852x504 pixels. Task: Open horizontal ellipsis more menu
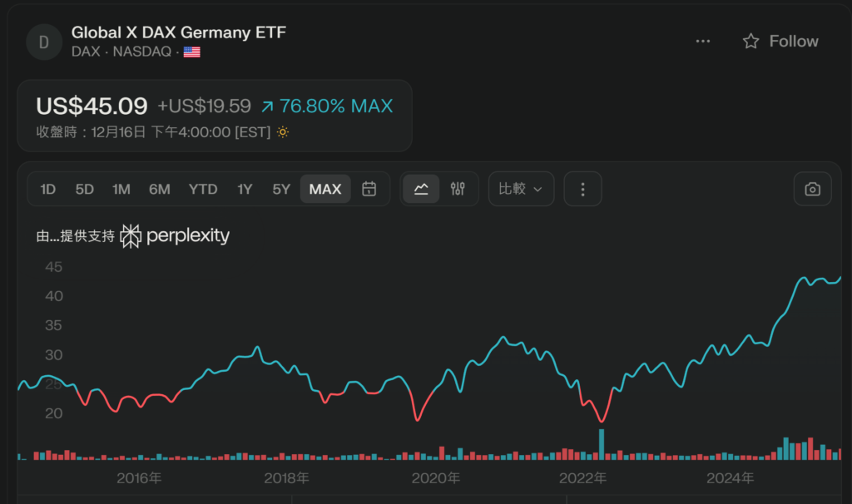pyautogui.click(x=703, y=42)
